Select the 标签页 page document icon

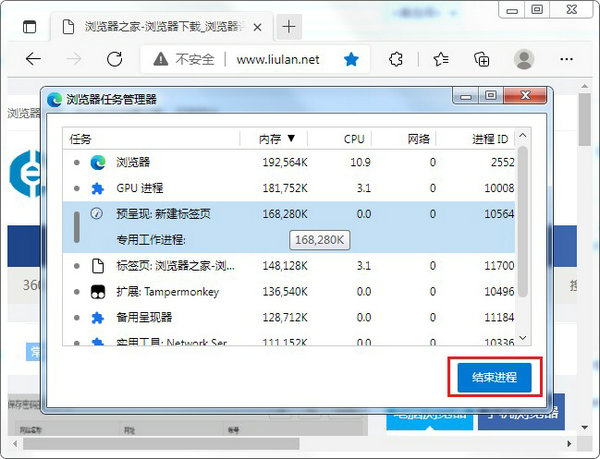(98, 266)
